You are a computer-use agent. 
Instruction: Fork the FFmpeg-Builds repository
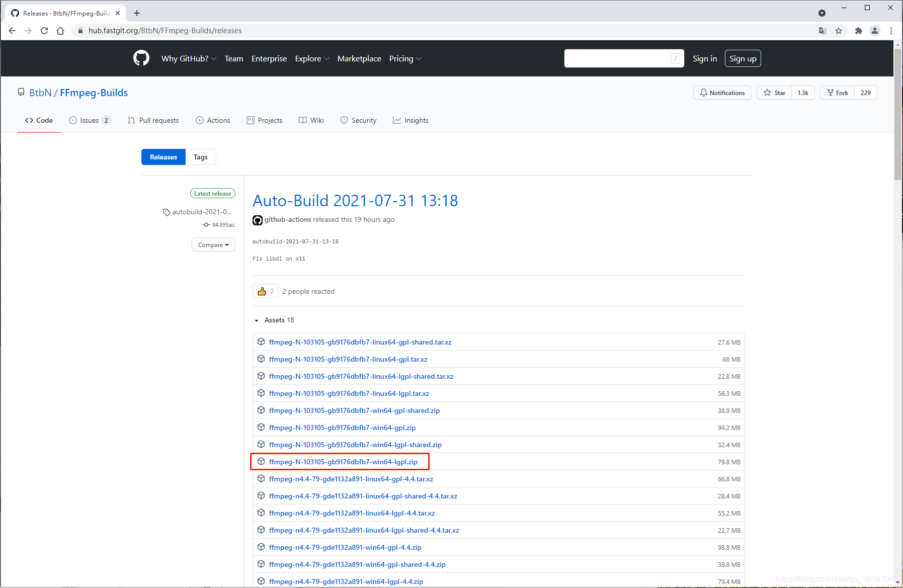pyautogui.click(x=838, y=93)
